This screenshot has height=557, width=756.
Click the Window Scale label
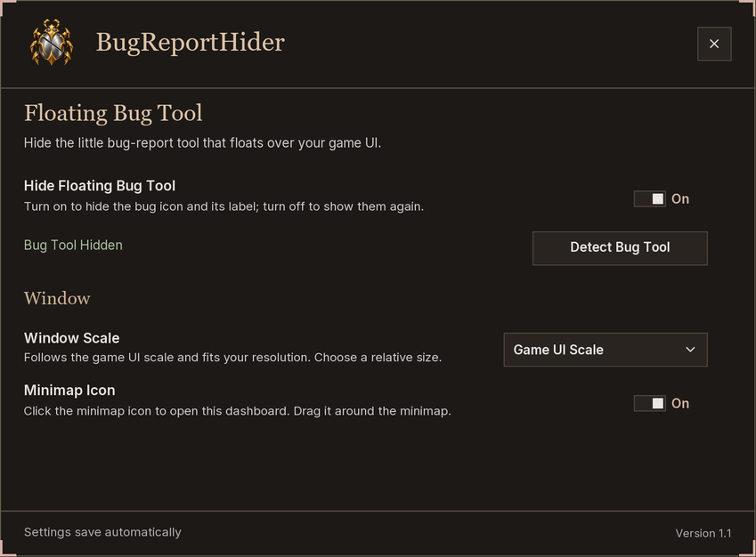pos(72,338)
